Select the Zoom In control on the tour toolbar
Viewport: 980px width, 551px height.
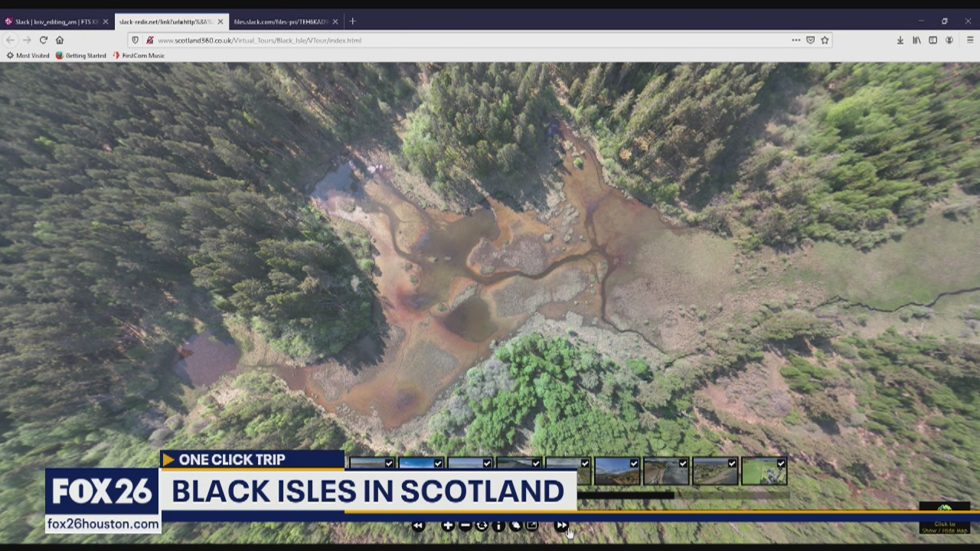448,526
